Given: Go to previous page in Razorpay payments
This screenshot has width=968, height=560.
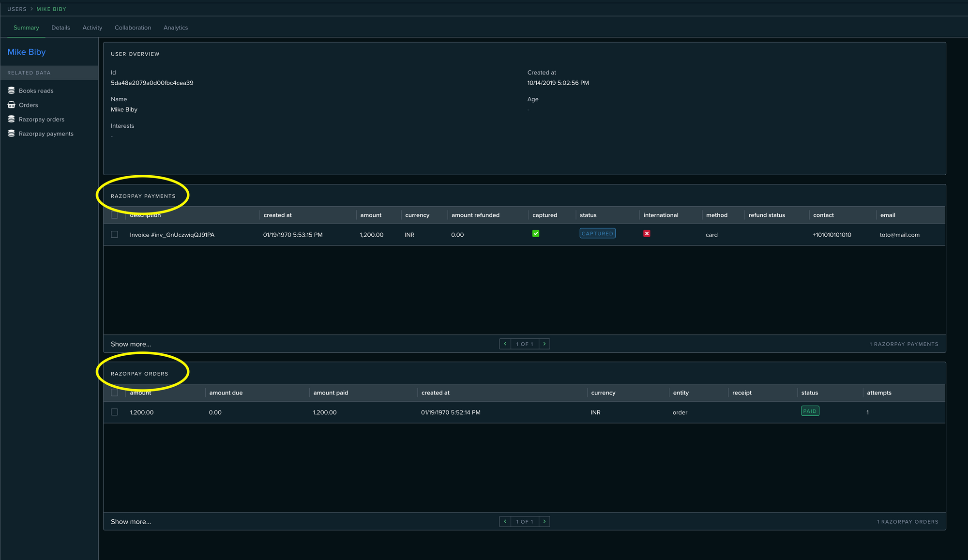Looking at the screenshot, I should (505, 344).
